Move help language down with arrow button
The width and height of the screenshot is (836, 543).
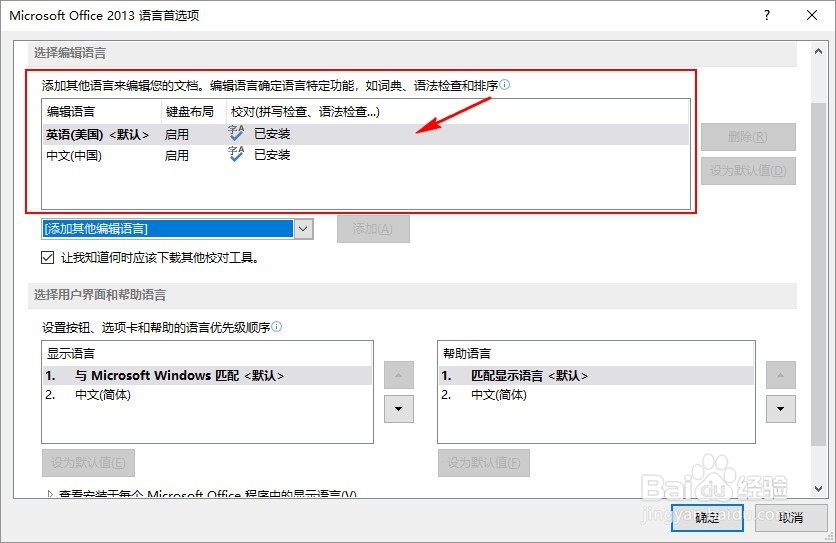tap(781, 409)
